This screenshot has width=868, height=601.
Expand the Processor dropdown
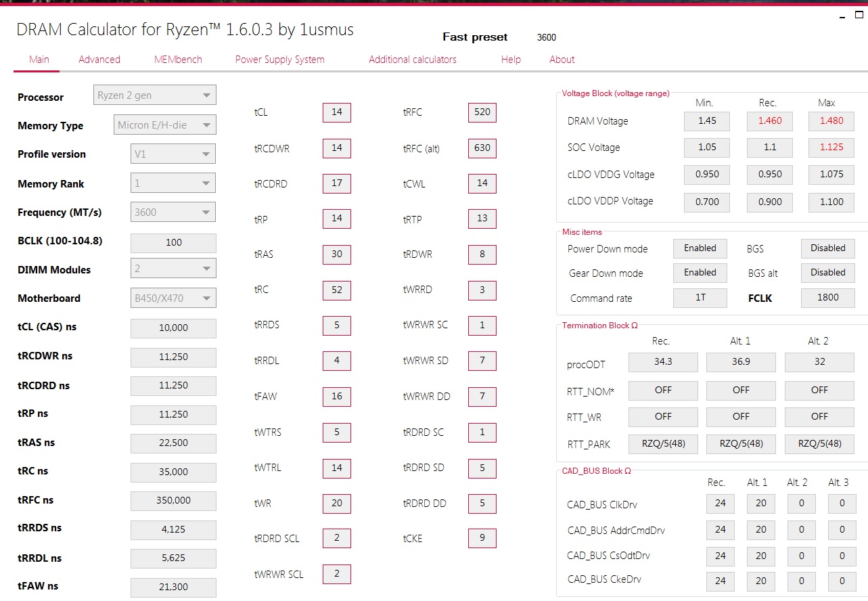pos(155,95)
